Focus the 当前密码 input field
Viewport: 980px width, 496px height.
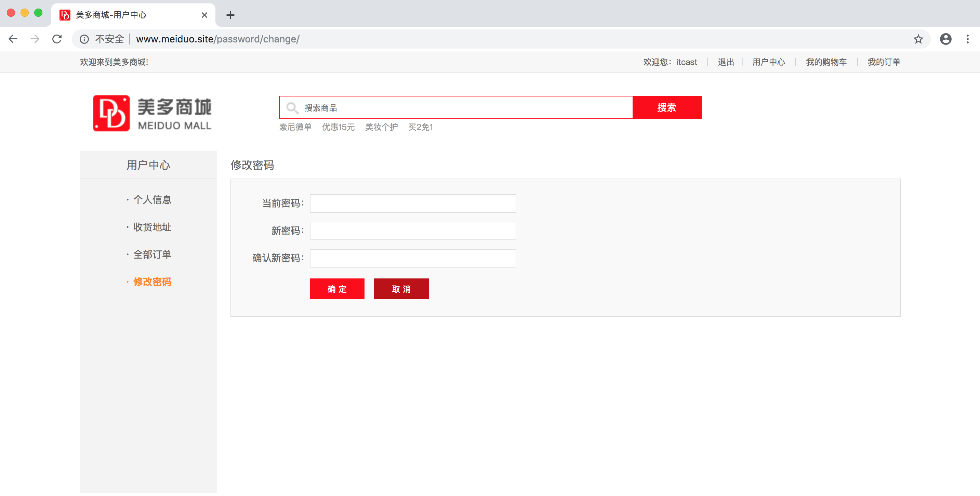coord(412,203)
